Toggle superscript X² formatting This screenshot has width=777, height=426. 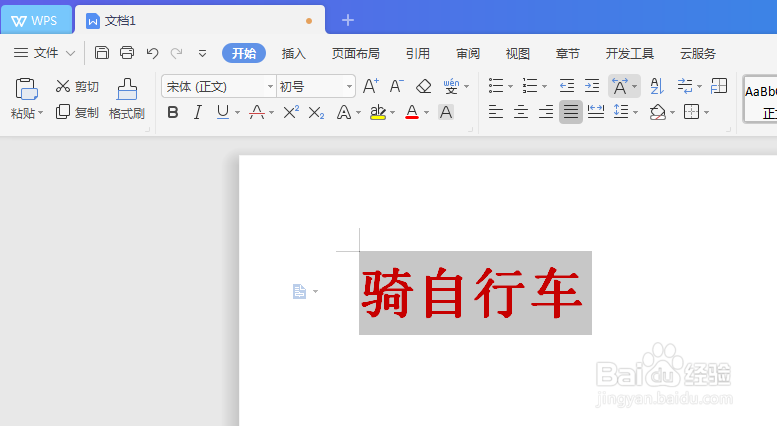[291, 112]
